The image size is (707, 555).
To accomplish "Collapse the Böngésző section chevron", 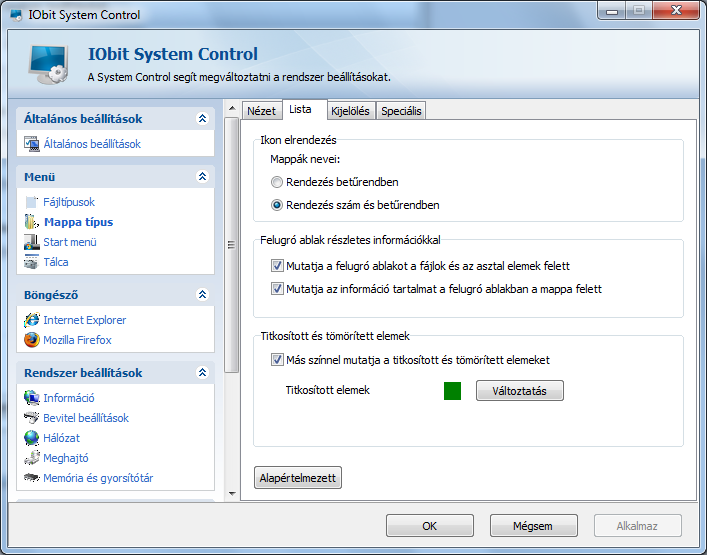I will (x=202, y=294).
